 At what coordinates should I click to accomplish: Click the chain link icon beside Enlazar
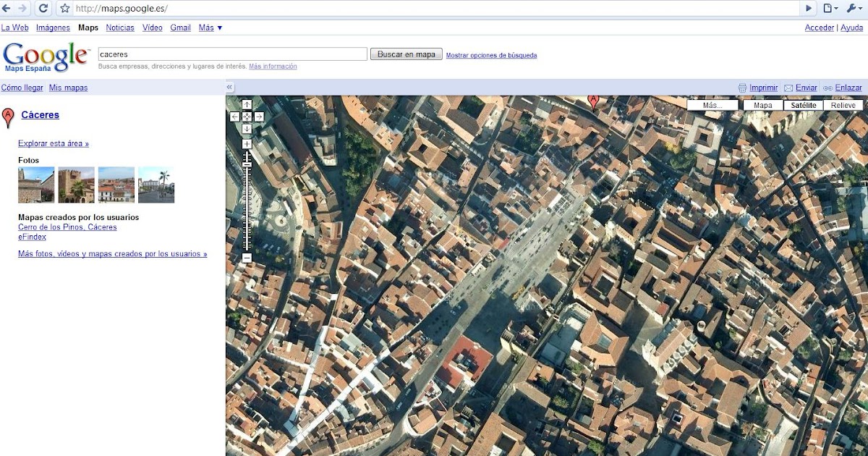pos(827,88)
